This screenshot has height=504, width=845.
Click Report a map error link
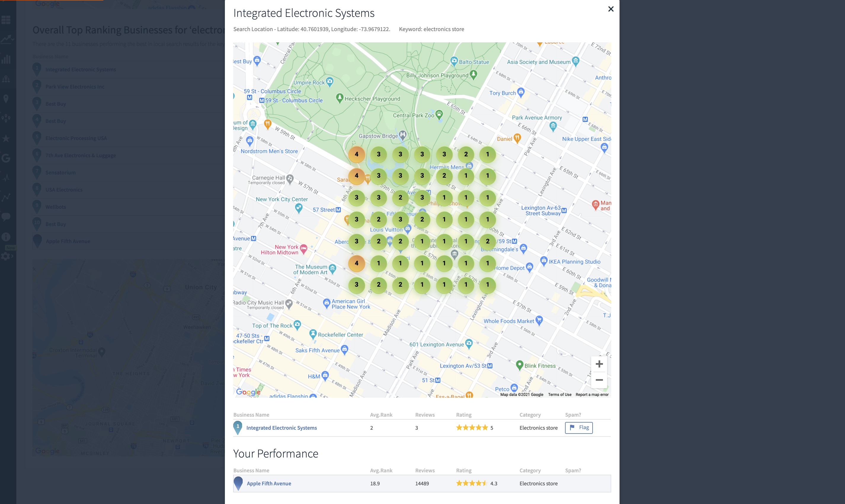click(592, 395)
